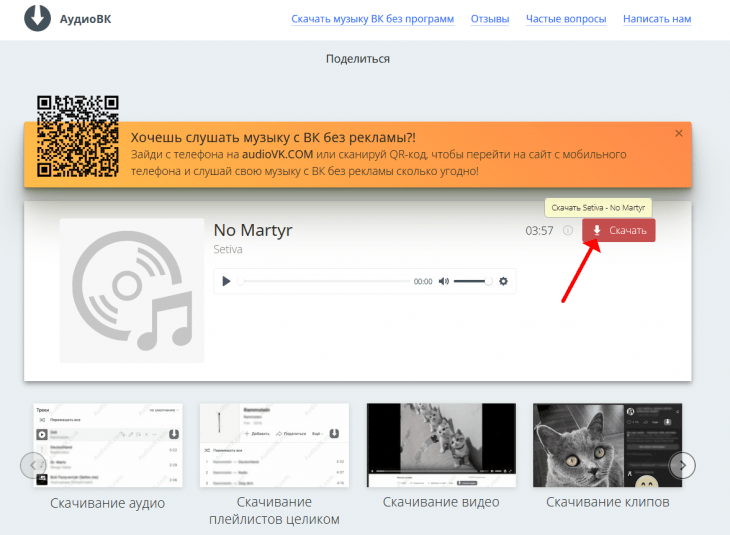This screenshot has height=535, width=730.
Task: Click the red Скачать download button
Action: coord(619,230)
